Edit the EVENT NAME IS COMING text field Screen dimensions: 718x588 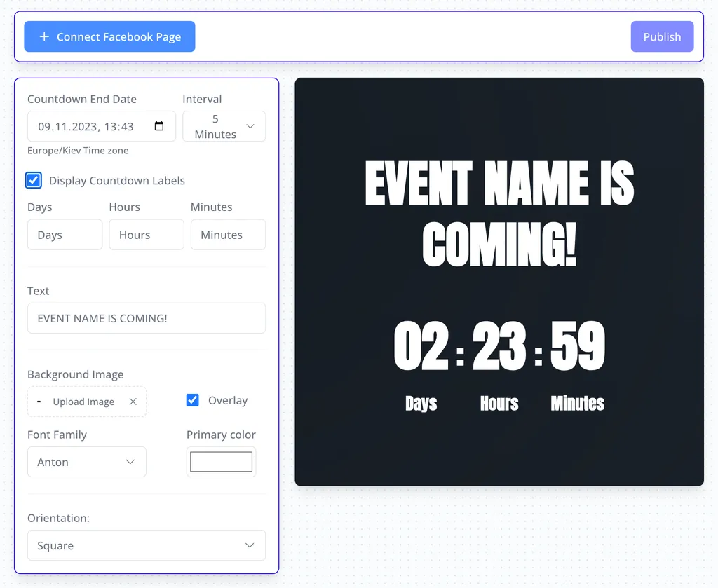click(146, 317)
